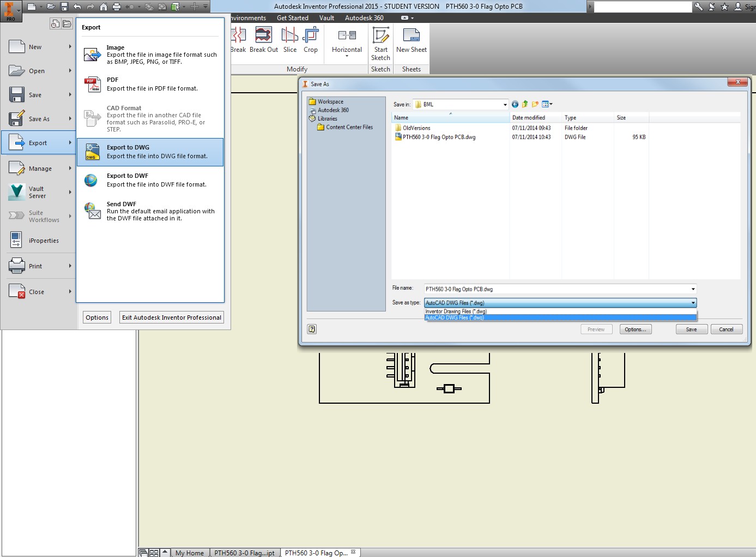Image resolution: width=756 pixels, height=557 pixels.
Task: Choose Export to DWG option
Action: click(150, 152)
